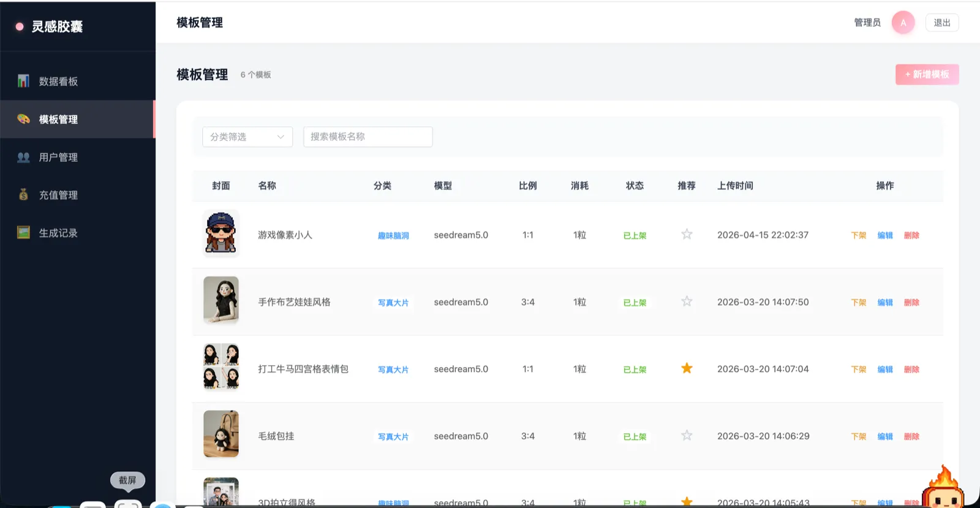Click the 截屏 screenshot tooltip button
Image resolution: width=980 pixels, height=508 pixels.
click(x=127, y=480)
